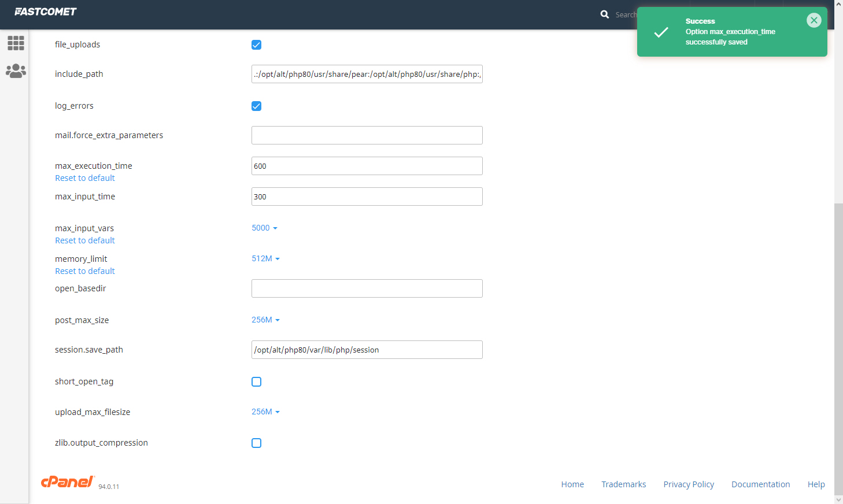
Task: Open the User Manager people icon
Action: click(x=16, y=71)
